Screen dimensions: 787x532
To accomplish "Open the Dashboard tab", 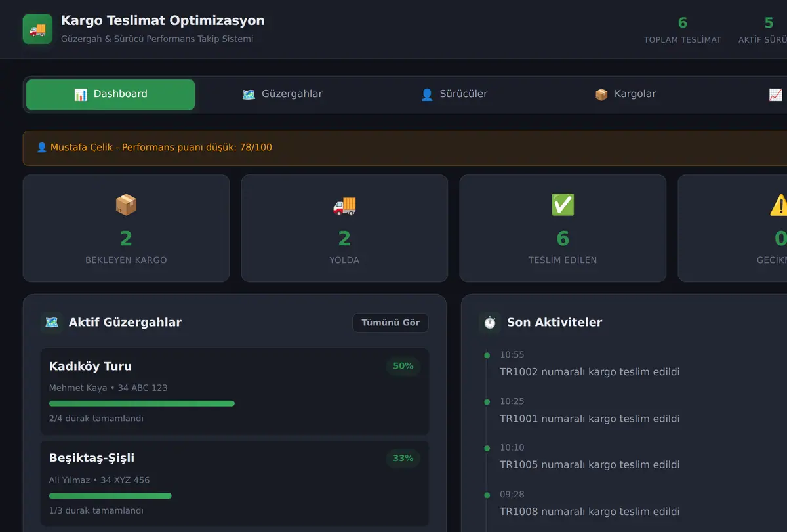I will click(110, 94).
